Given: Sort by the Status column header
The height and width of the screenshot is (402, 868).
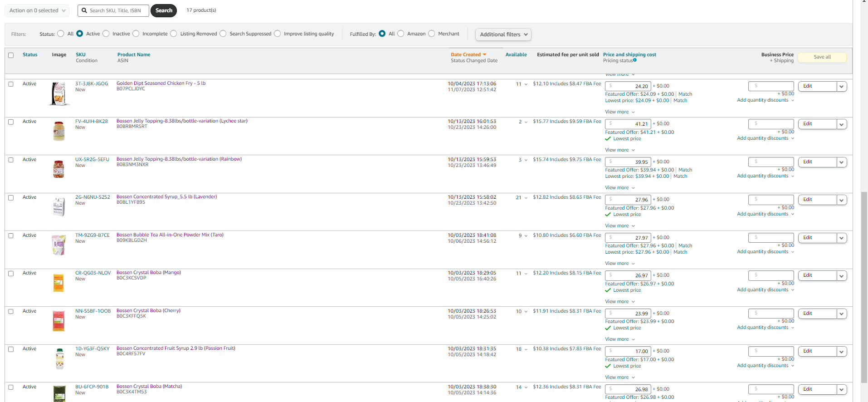Looking at the screenshot, I should point(30,55).
